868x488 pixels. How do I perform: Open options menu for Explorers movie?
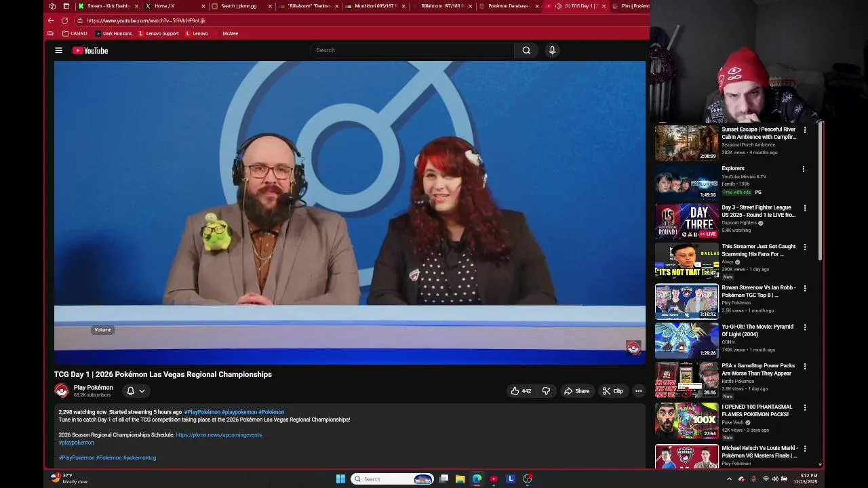(804, 169)
